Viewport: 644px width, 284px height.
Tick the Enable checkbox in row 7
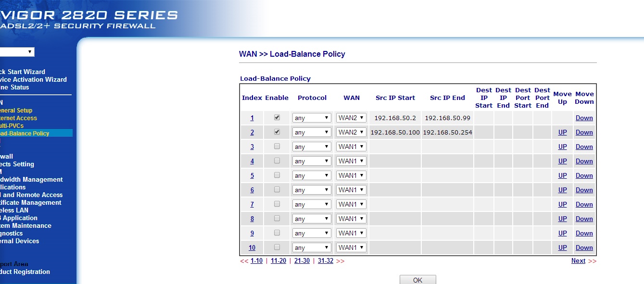point(277,204)
